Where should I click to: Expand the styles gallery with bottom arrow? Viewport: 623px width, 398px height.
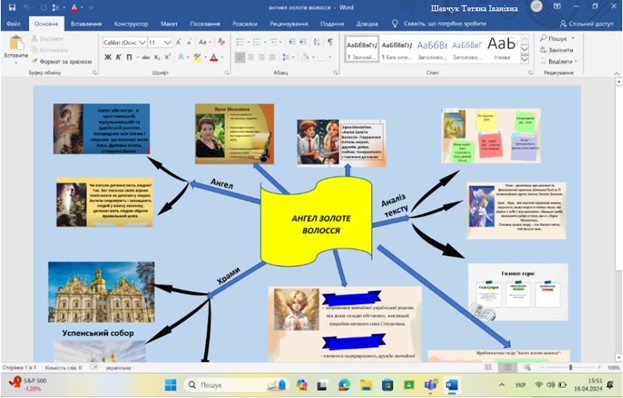pyautogui.click(x=524, y=59)
